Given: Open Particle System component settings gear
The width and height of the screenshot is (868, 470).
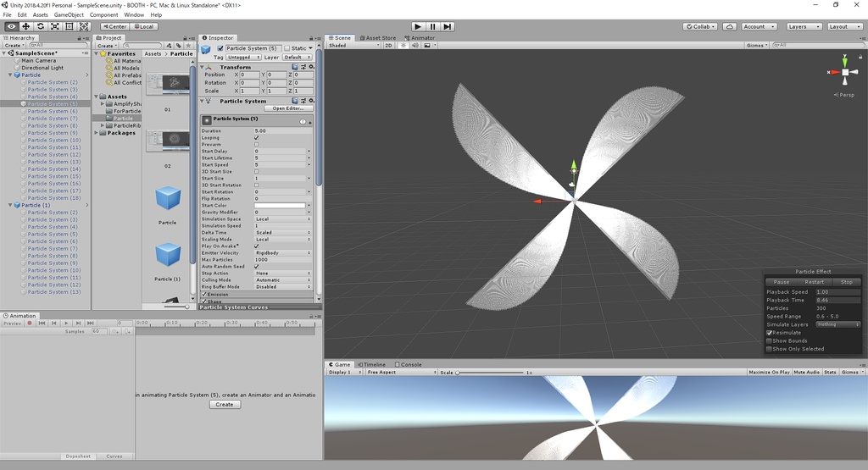Looking at the screenshot, I should pos(311,101).
